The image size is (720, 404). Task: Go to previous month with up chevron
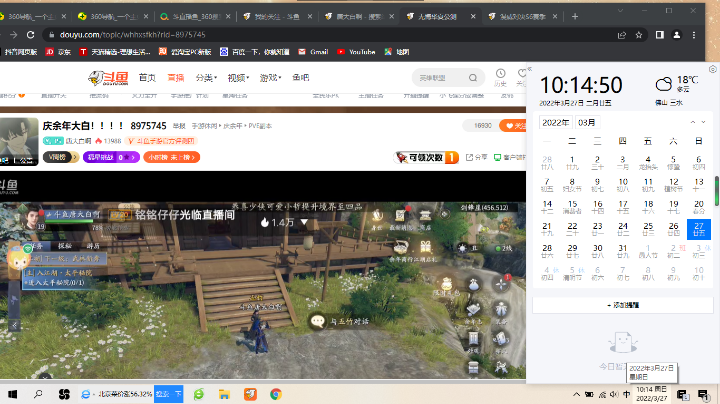pos(693,122)
